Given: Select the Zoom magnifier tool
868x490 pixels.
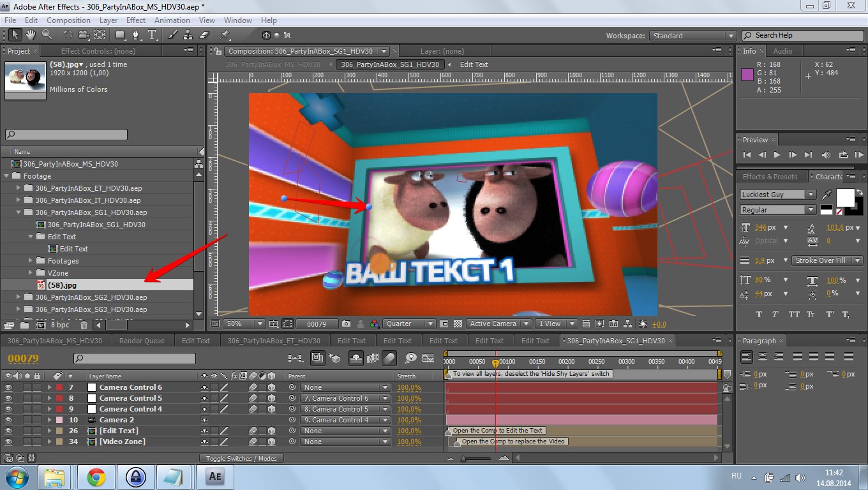Looking at the screenshot, I should click(x=47, y=35).
